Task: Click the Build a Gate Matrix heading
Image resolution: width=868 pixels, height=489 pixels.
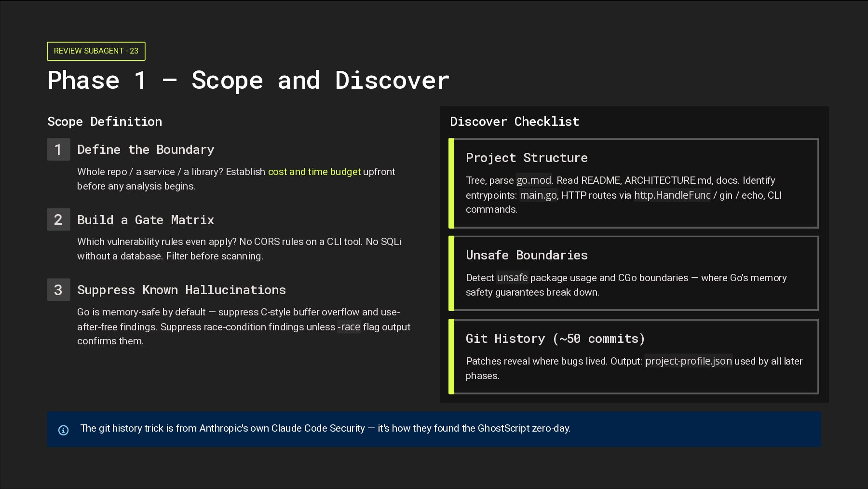Action: 146,220
